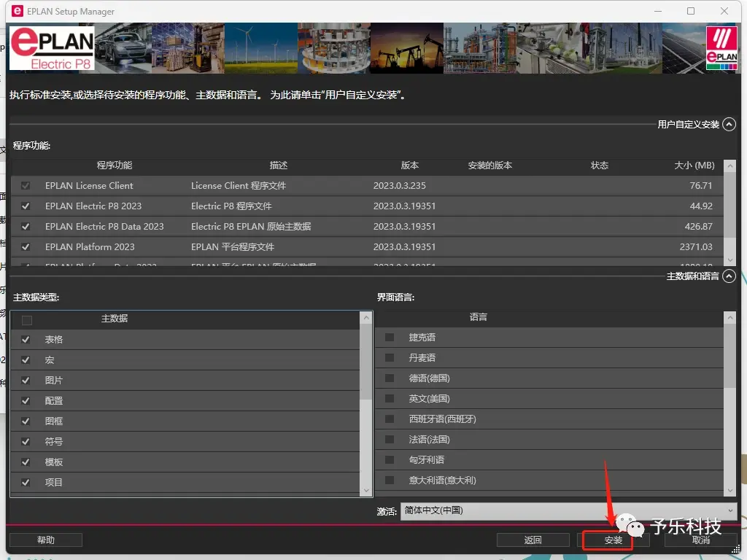Click the 返回 button
The height and width of the screenshot is (560, 747).
click(533, 540)
